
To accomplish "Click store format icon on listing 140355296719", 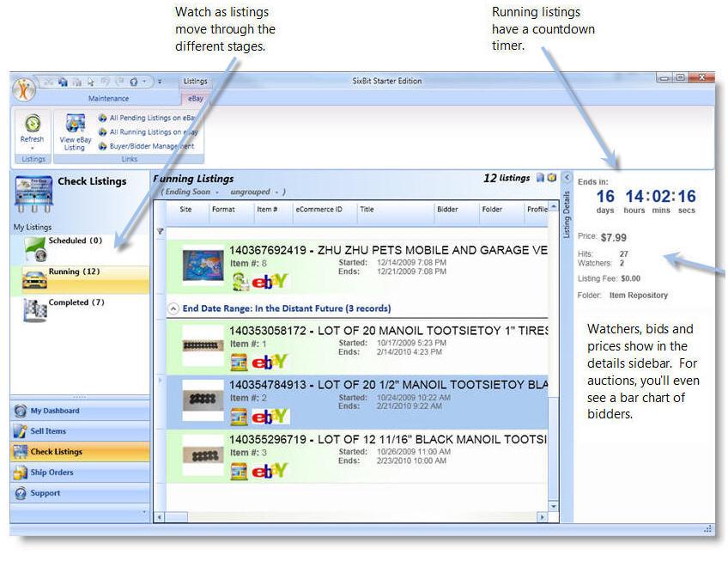I will (240, 472).
